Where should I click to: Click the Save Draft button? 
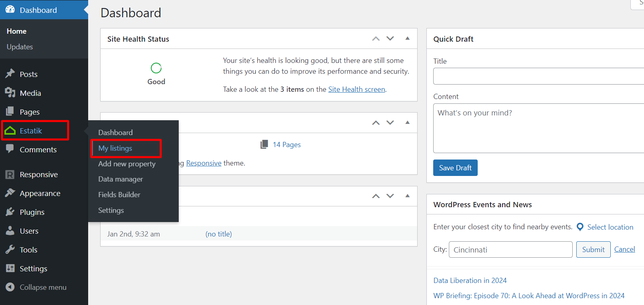point(455,168)
